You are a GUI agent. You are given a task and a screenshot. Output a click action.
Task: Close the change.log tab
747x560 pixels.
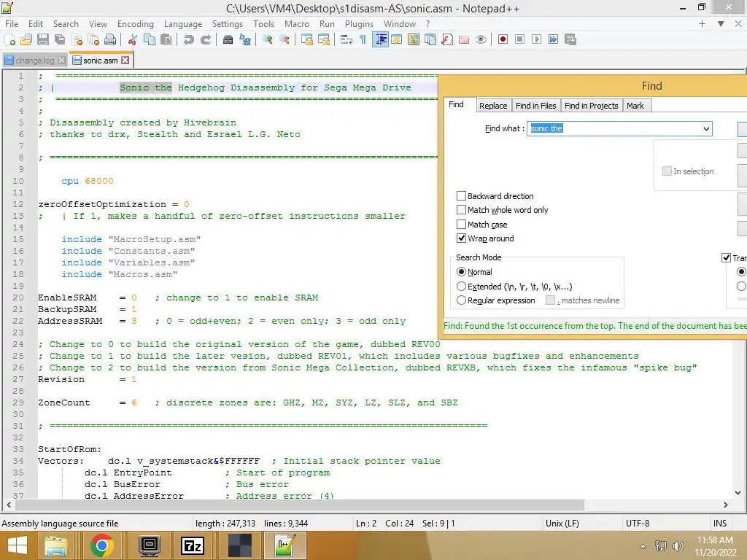[x=61, y=61]
